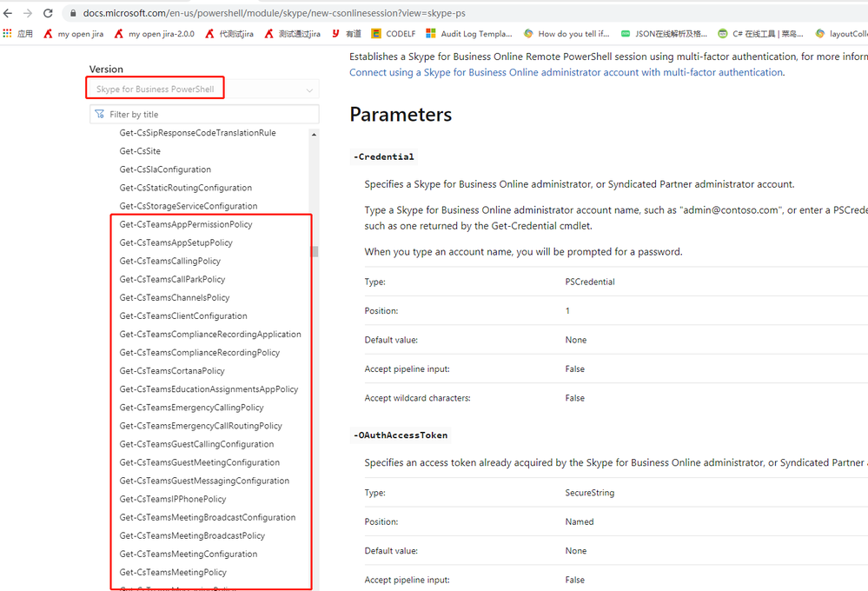Viewport: 868px width, 591px height.
Task: Open the apps grid bookmark icon
Action: click(7, 34)
